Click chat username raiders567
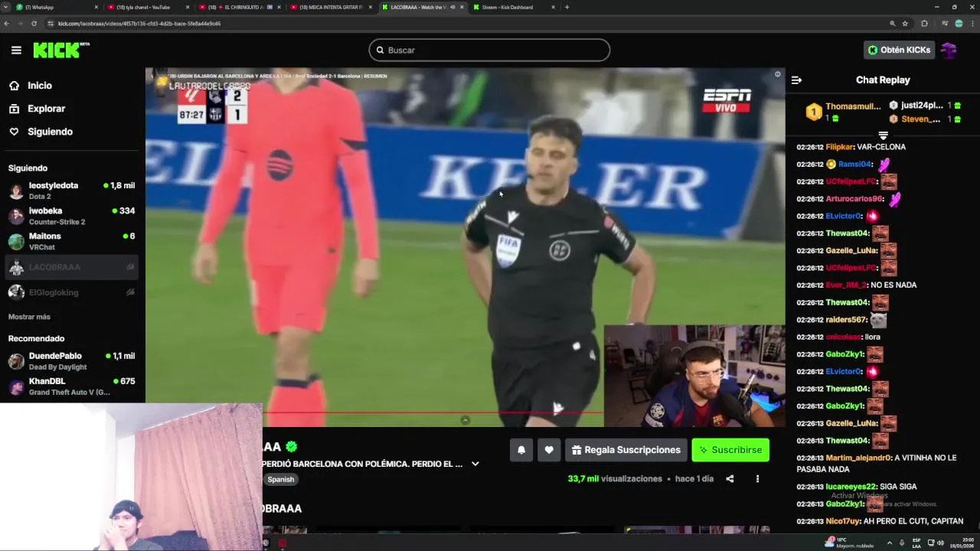This screenshot has width=980, height=551. pyautogui.click(x=846, y=320)
